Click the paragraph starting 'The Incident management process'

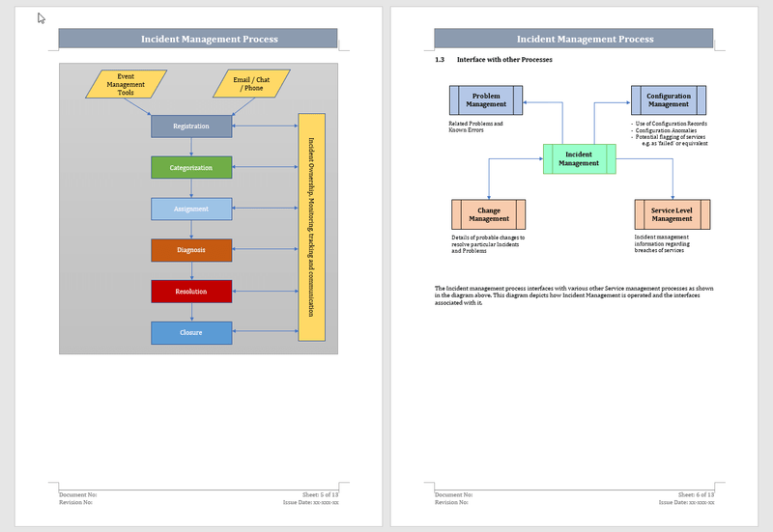[574, 294]
